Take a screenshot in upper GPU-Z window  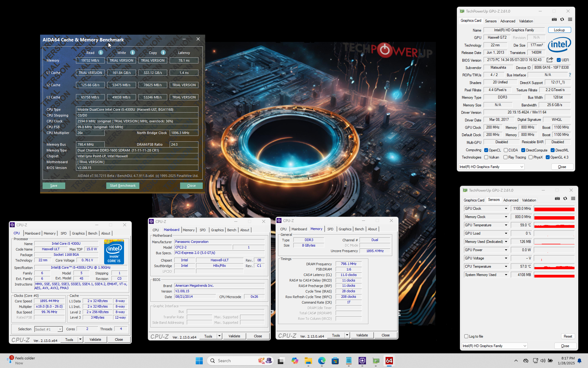(x=554, y=19)
